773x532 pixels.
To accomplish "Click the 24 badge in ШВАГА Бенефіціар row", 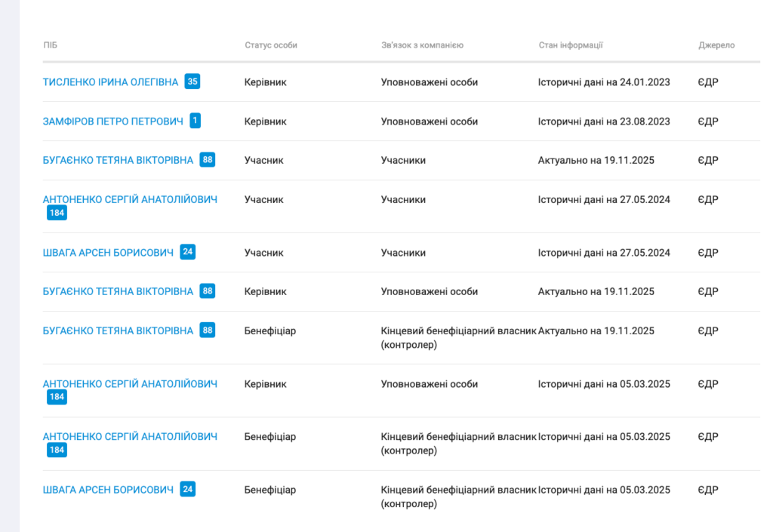I will click(188, 489).
